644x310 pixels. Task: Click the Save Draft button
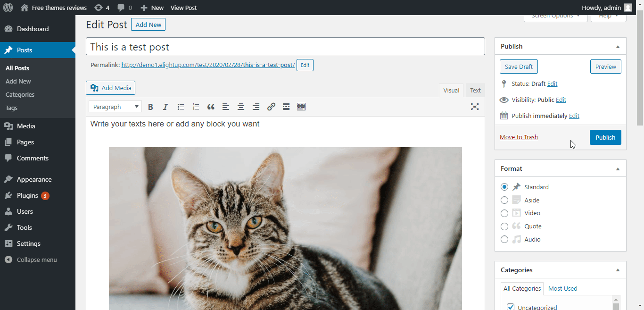pos(519,67)
